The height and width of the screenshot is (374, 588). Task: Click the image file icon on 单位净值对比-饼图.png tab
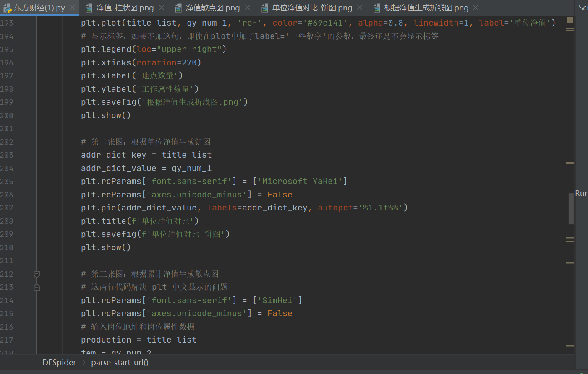[264, 8]
